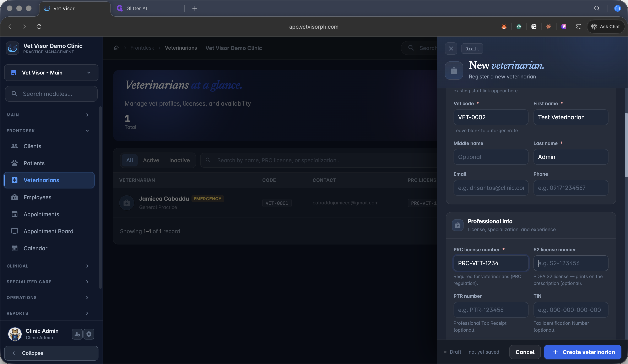Select the Inactive filter tab

179,160
